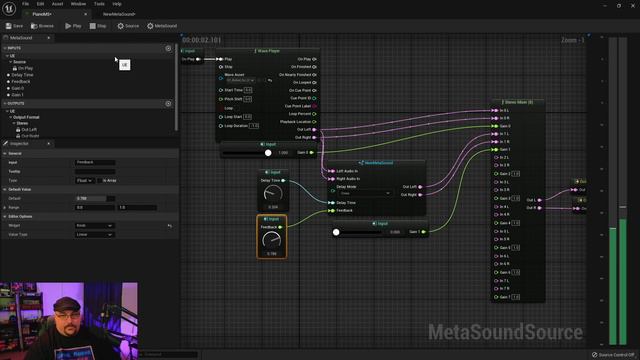Image resolution: width=640 pixels, height=360 pixels.
Task: Select Gain 1 in the inputs list
Action: (x=17, y=95)
